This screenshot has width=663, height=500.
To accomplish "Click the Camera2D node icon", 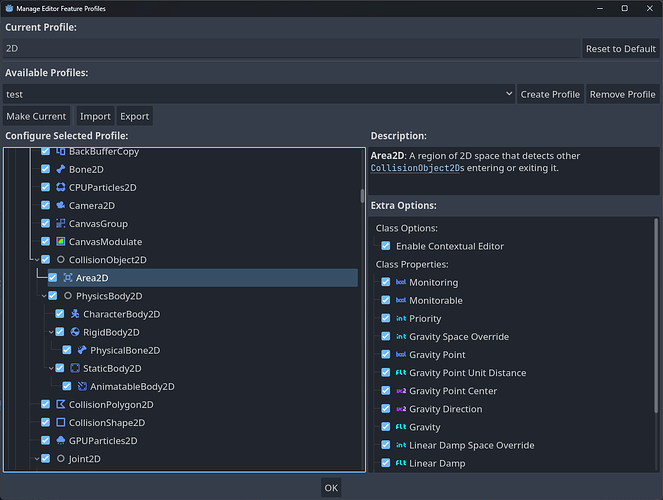I will 60,205.
